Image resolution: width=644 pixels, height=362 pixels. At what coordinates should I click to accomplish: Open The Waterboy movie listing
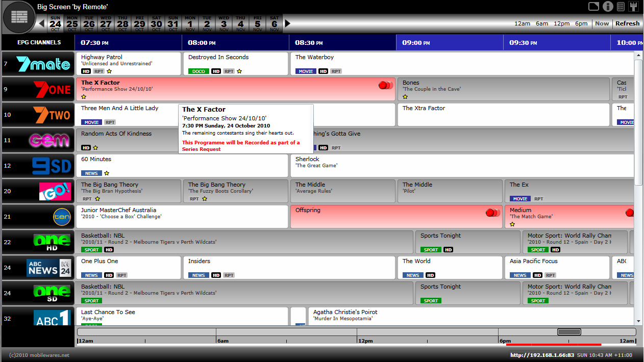(x=462, y=64)
